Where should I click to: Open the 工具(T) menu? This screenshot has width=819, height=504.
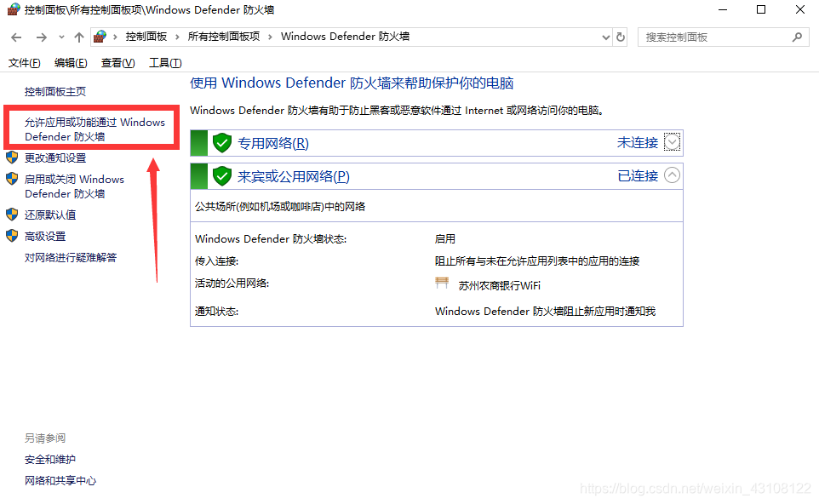pos(165,63)
